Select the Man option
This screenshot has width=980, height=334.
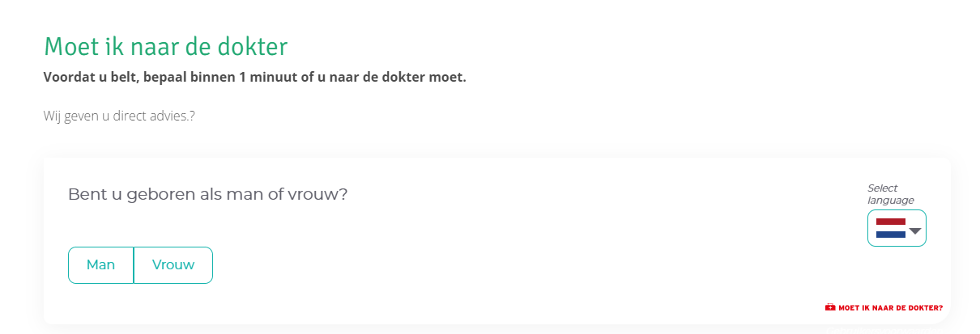[101, 265]
